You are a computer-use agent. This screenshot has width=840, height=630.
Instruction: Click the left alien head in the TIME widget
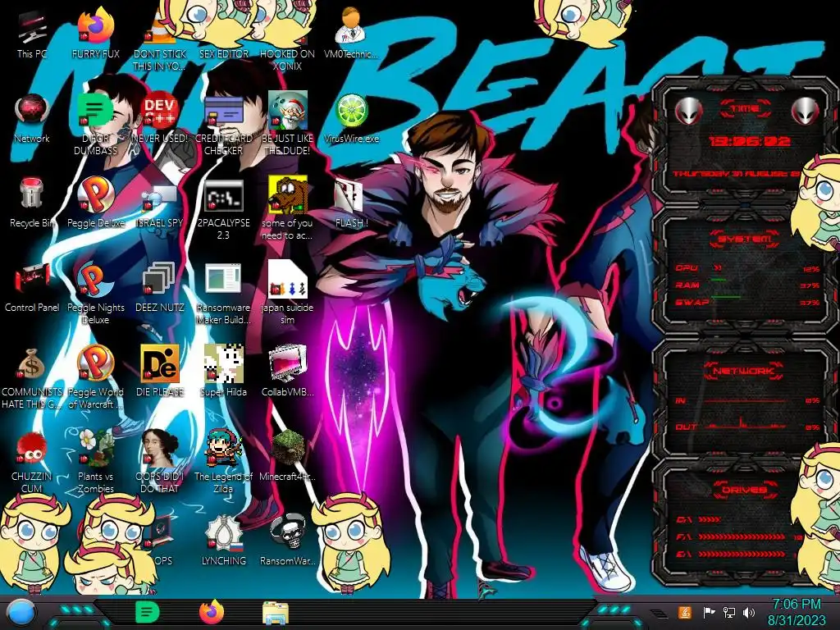pyautogui.click(x=688, y=112)
